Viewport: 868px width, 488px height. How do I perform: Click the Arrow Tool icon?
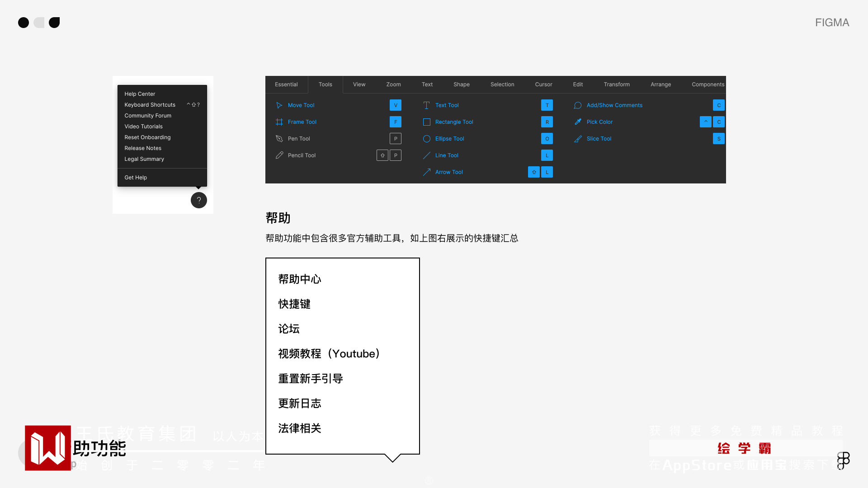426,172
